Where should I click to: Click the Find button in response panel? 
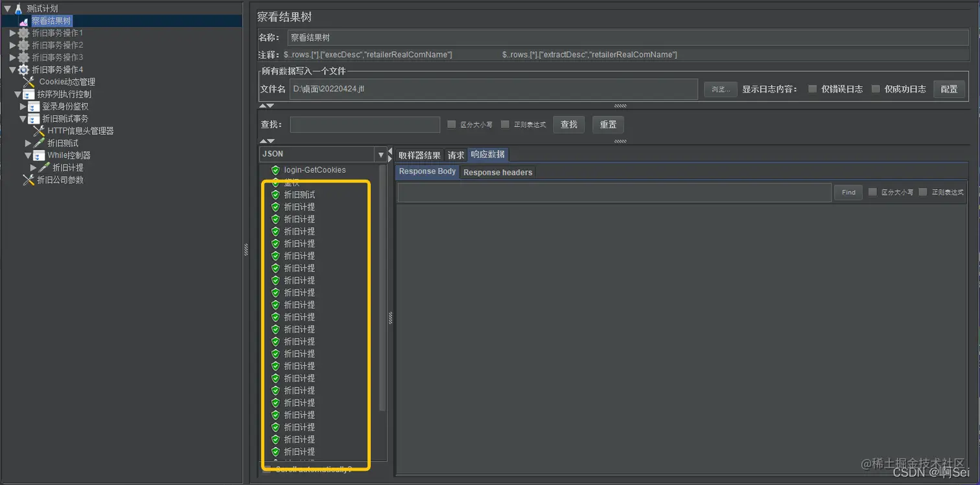[848, 192]
